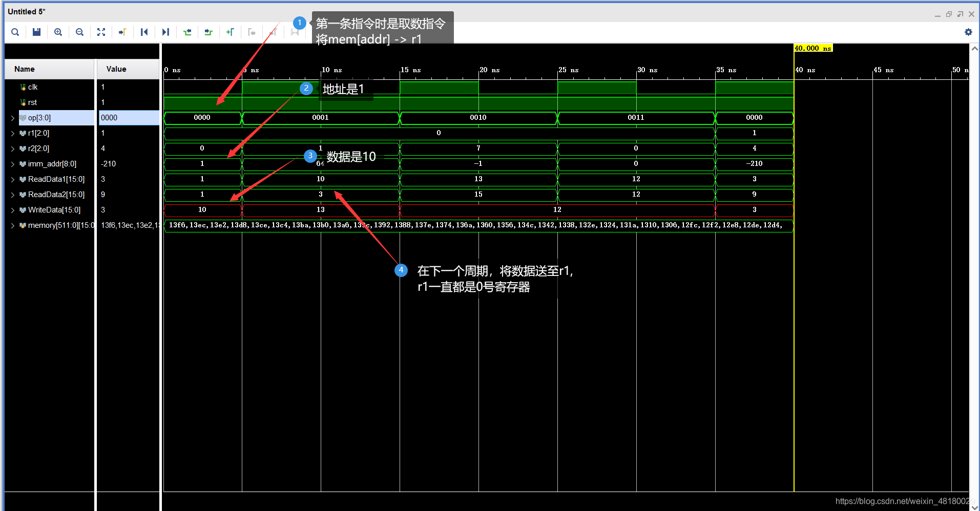Click op waveform segment 0011
The height and width of the screenshot is (511, 980).
(636, 118)
